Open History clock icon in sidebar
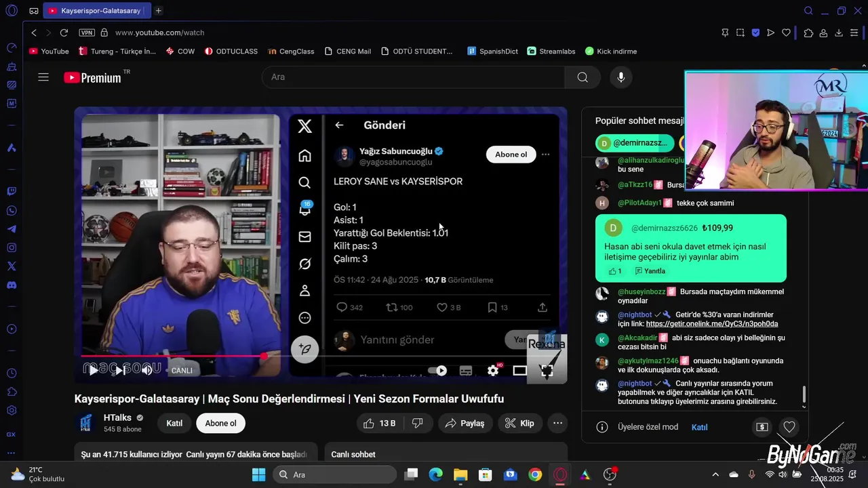Image resolution: width=868 pixels, height=488 pixels. click(x=12, y=373)
